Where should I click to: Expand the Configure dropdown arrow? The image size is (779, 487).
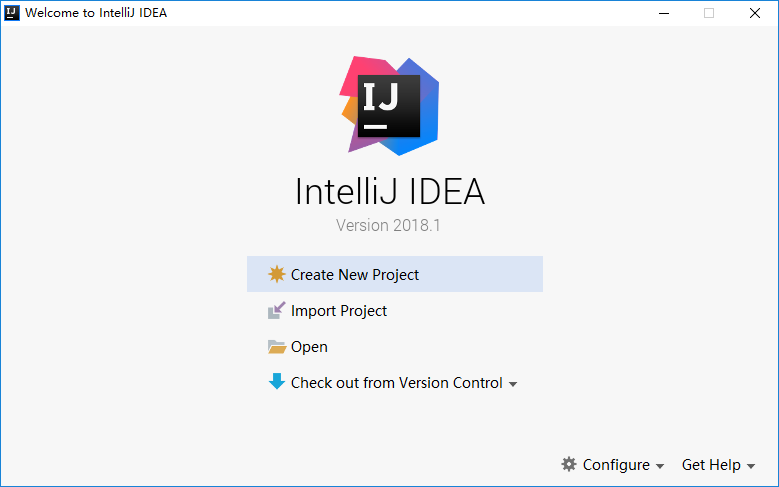tap(660, 466)
